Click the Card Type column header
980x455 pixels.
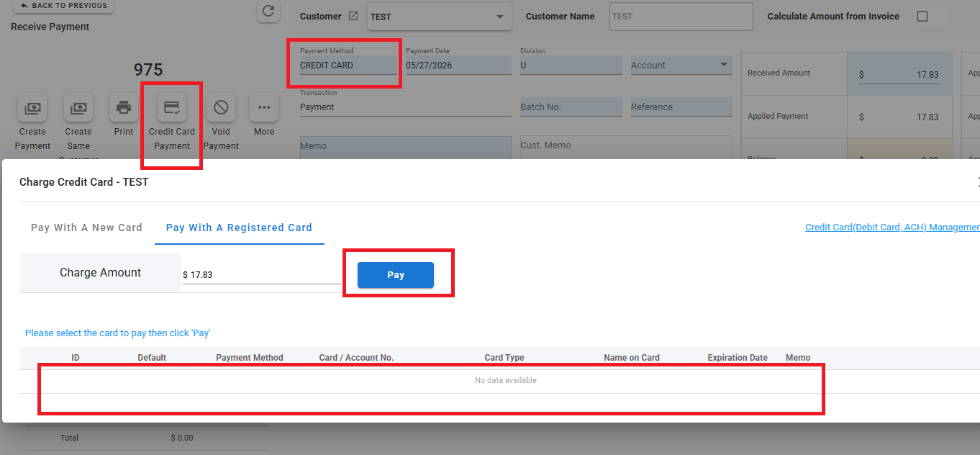(504, 358)
